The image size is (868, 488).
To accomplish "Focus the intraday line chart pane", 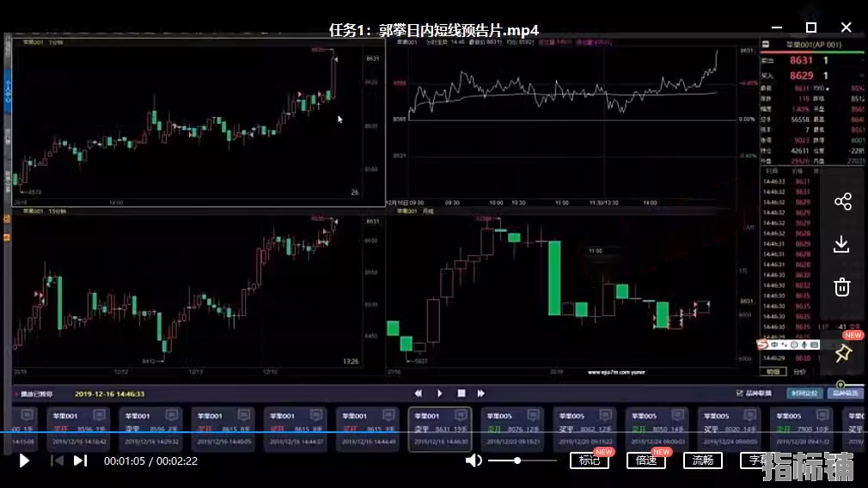I will (572, 122).
